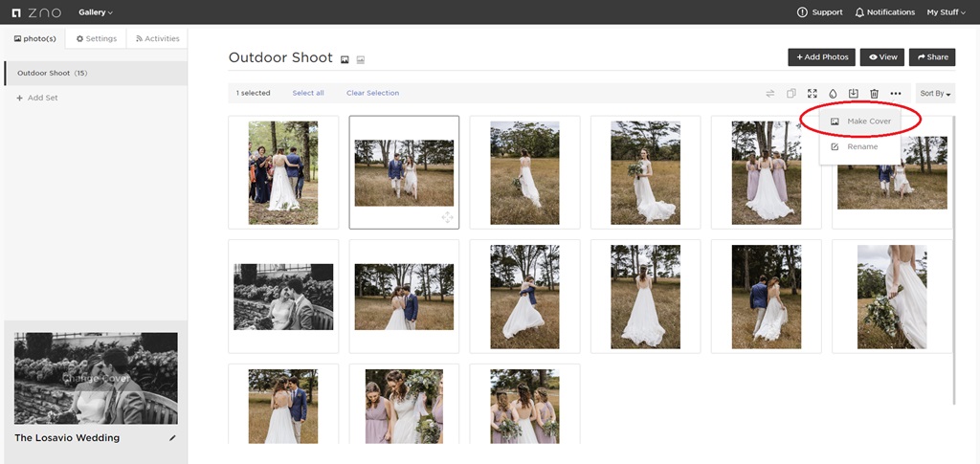
Task: Click The Losavio Wedding title
Action: [x=67, y=438]
